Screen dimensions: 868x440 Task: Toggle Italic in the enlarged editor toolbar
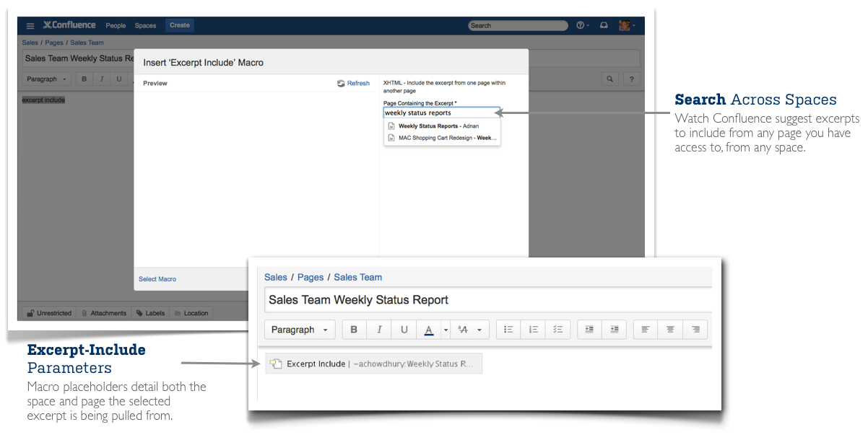379,330
